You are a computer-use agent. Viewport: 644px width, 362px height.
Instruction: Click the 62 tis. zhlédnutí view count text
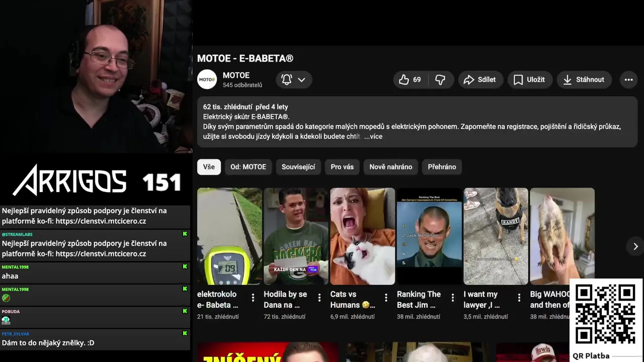(x=227, y=107)
